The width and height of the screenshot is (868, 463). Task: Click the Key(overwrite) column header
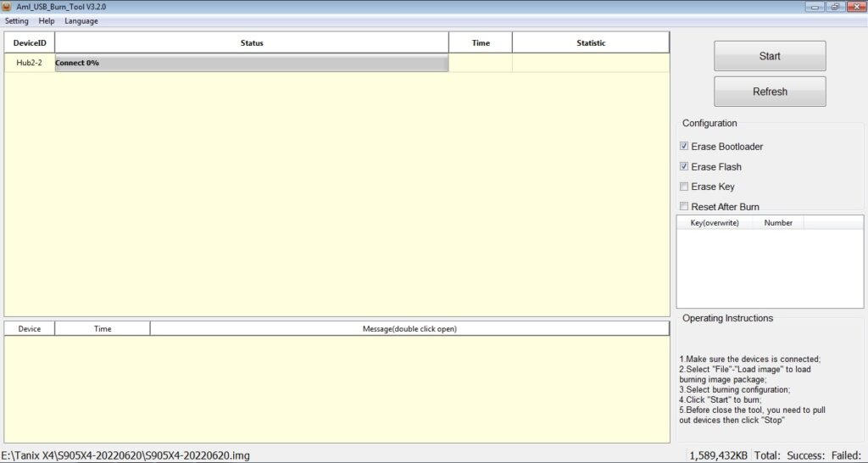tap(715, 223)
